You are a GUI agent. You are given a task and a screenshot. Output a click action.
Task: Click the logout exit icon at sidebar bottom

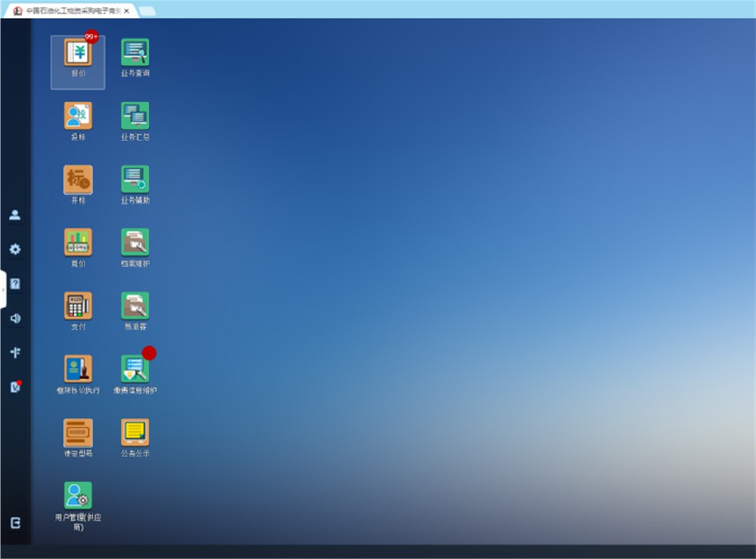click(x=15, y=523)
